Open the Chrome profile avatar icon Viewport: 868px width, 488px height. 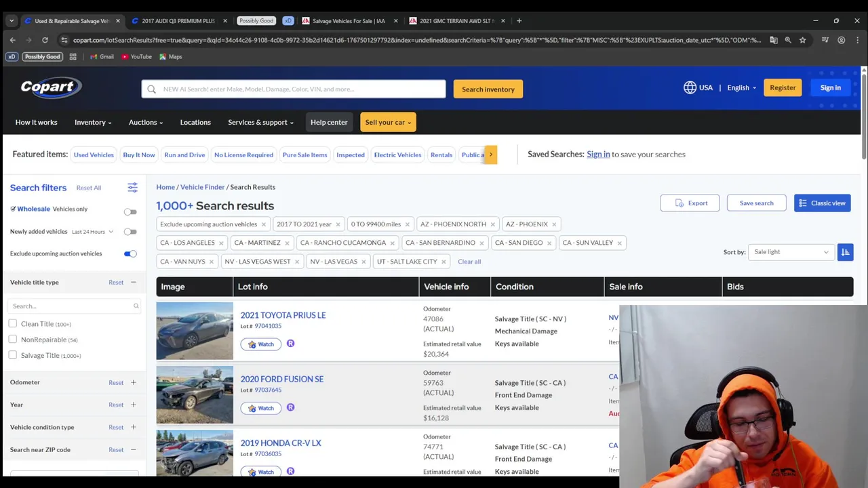click(842, 40)
